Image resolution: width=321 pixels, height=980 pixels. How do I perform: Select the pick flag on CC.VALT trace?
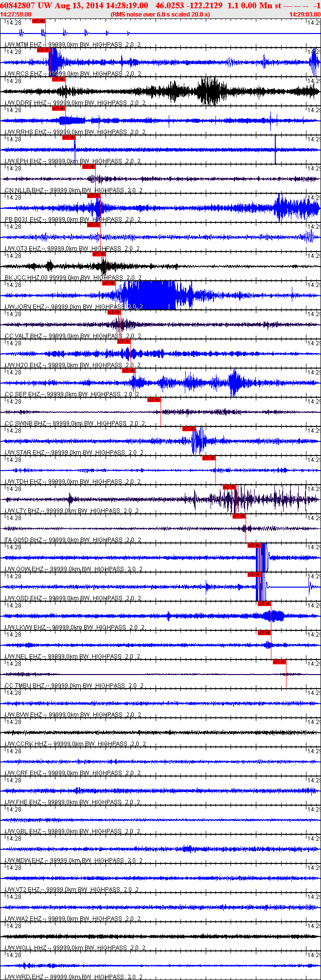114,312
